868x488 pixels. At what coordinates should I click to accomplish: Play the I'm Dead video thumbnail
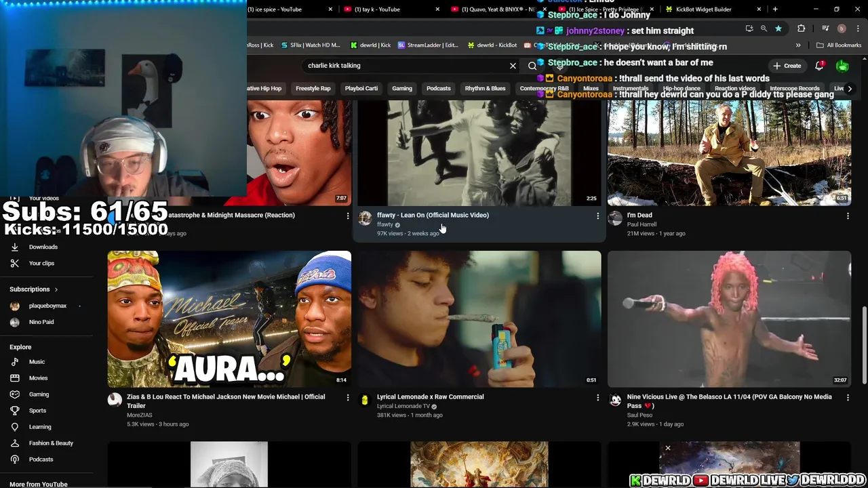pyautogui.click(x=729, y=153)
